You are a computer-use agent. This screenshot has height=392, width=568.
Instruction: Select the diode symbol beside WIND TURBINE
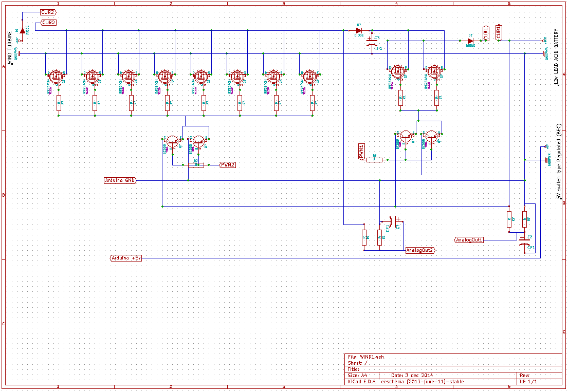pos(23,31)
